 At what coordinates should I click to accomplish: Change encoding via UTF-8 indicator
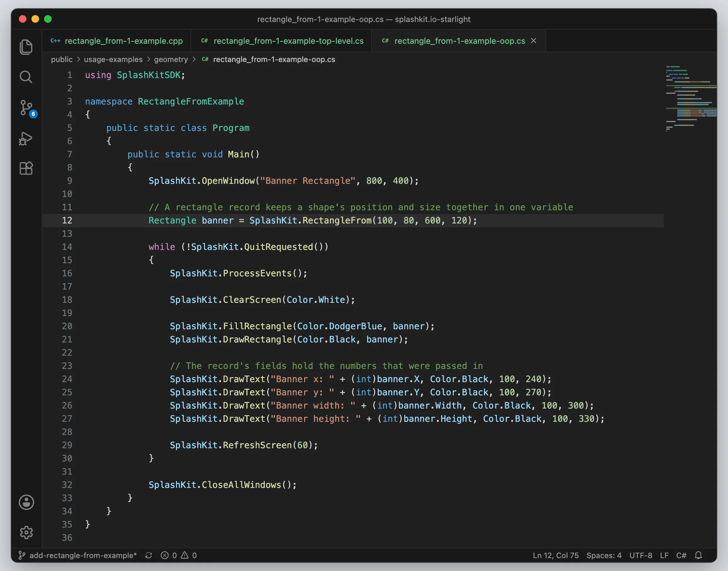point(641,555)
